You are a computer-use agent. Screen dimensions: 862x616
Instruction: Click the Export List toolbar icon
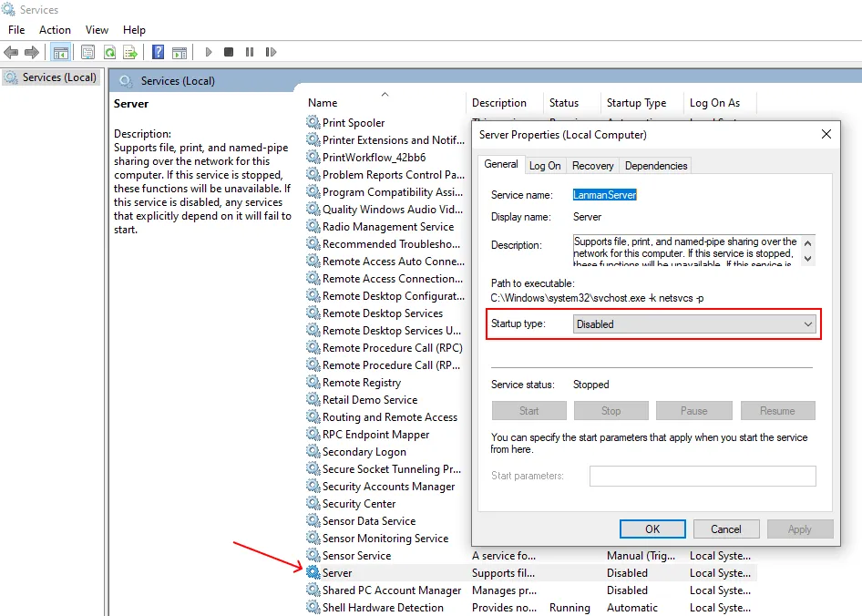pyautogui.click(x=130, y=52)
